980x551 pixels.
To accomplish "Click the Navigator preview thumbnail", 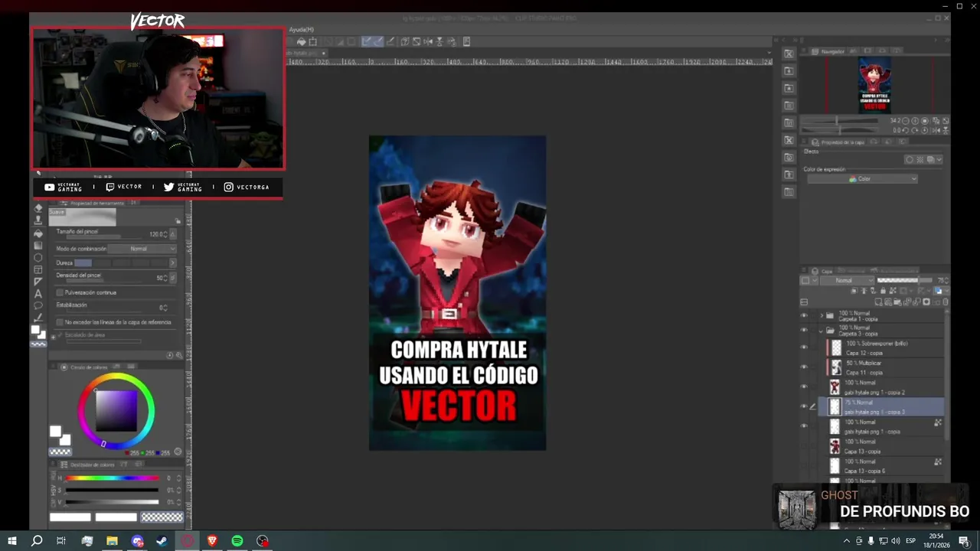I will tap(875, 85).
